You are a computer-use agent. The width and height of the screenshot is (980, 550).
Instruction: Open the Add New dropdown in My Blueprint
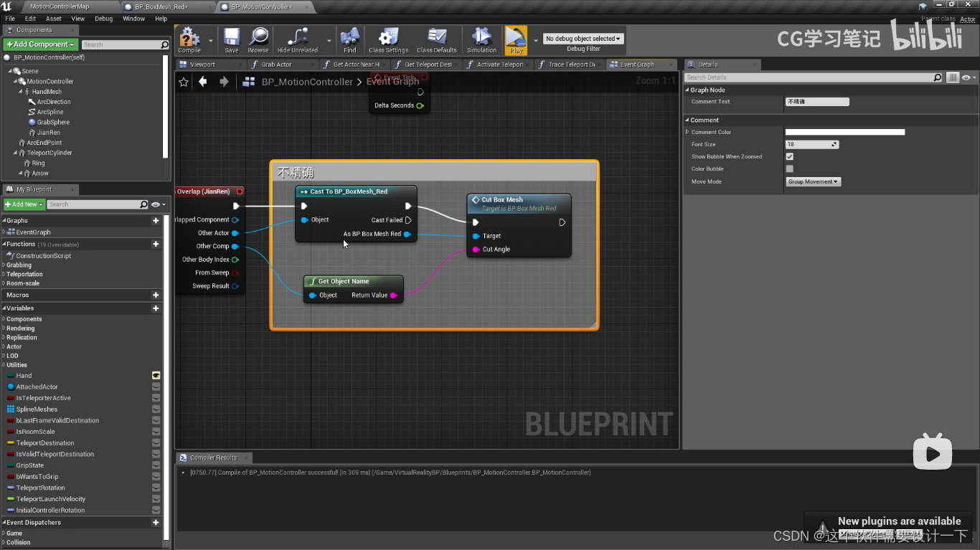click(24, 204)
